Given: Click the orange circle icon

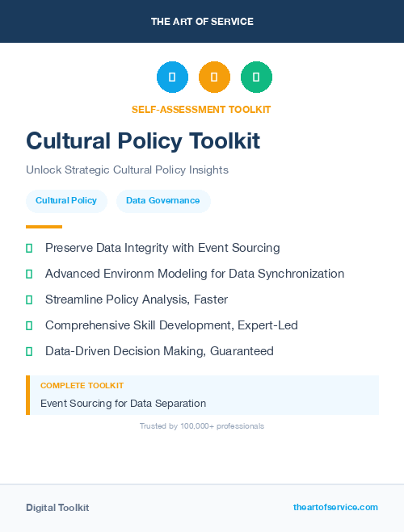Looking at the screenshot, I should [214, 77].
